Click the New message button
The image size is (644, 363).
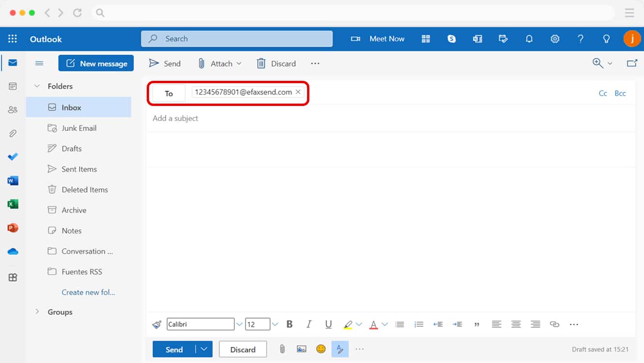pos(96,63)
